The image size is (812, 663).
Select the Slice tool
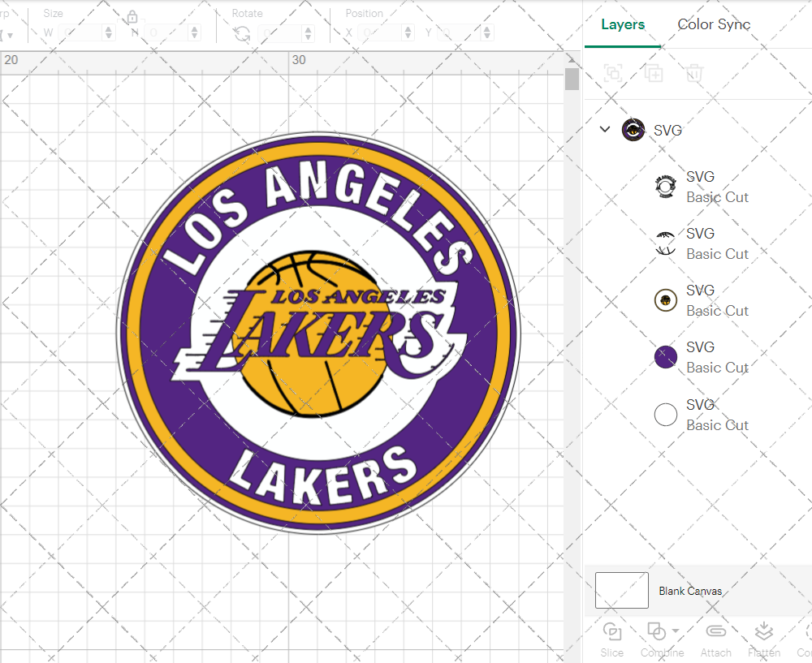[x=611, y=640]
